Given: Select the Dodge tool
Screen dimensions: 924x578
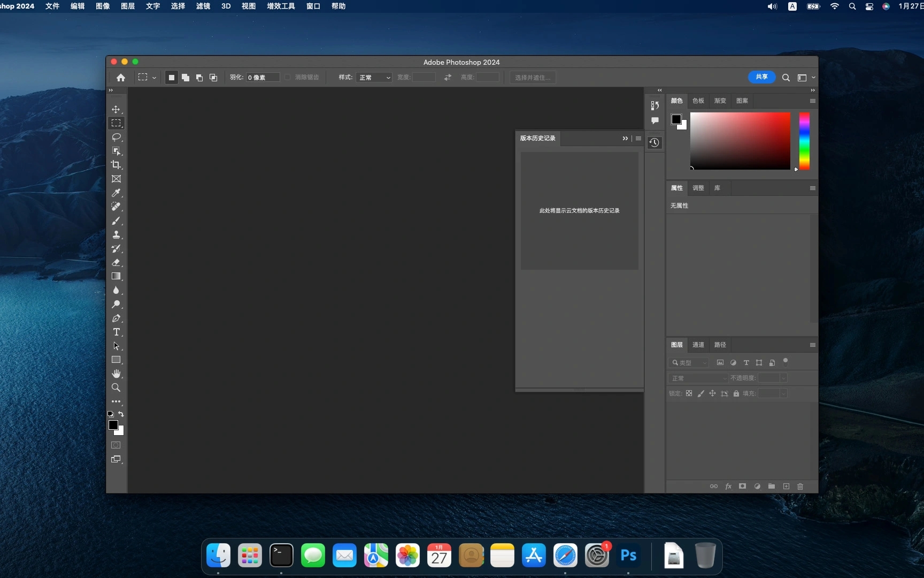Looking at the screenshot, I should pyautogui.click(x=116, y=304).
